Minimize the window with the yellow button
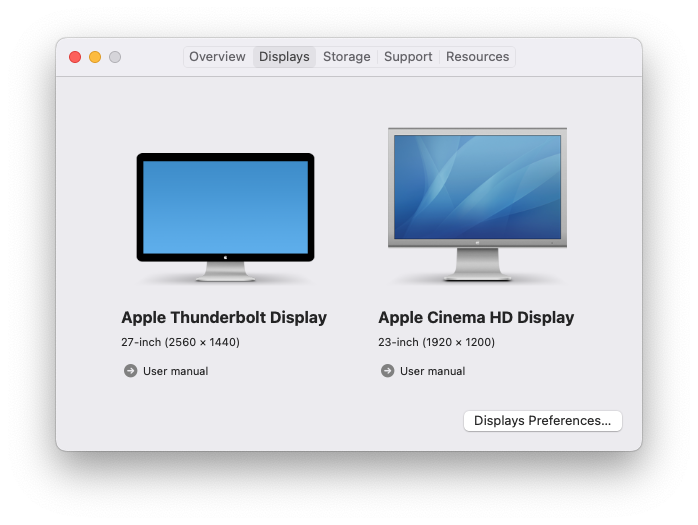The width and height of the screenshot is (698, 525). pyautogui.click(x=95, y=57)
